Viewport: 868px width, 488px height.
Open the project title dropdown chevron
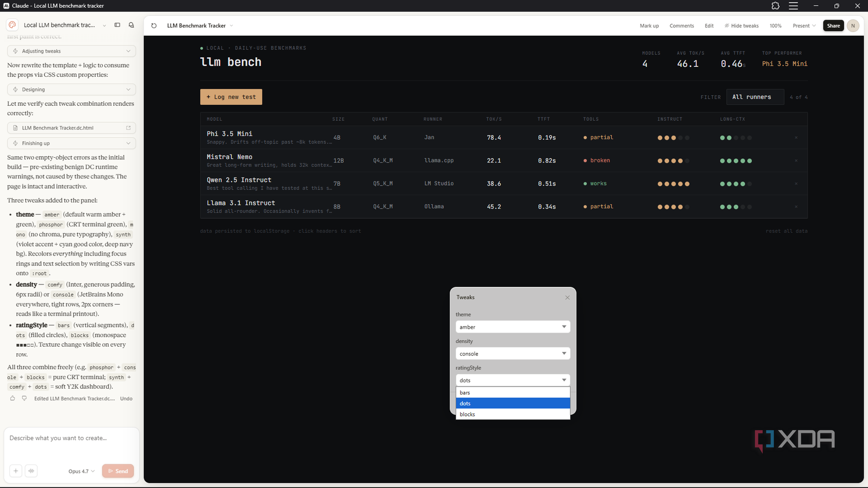coord(104,25)
